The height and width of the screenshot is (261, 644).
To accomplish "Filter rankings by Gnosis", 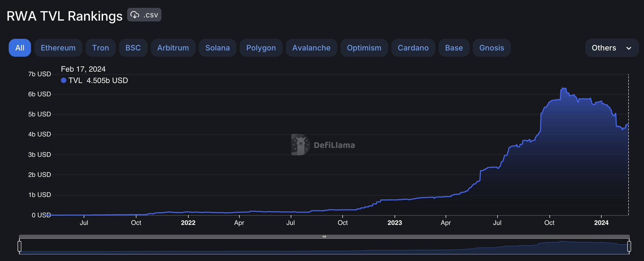I will coord(492,48).
